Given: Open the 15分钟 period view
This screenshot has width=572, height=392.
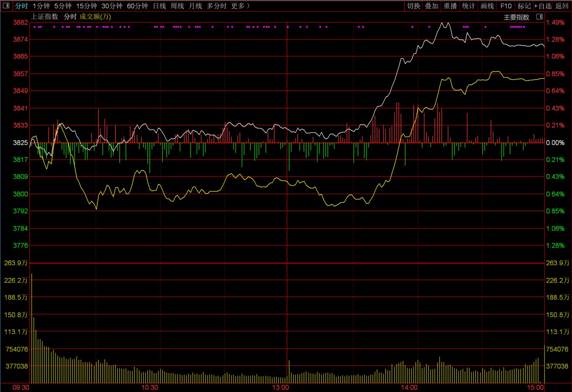Looking at the screenshot, I should coord(86,6).
